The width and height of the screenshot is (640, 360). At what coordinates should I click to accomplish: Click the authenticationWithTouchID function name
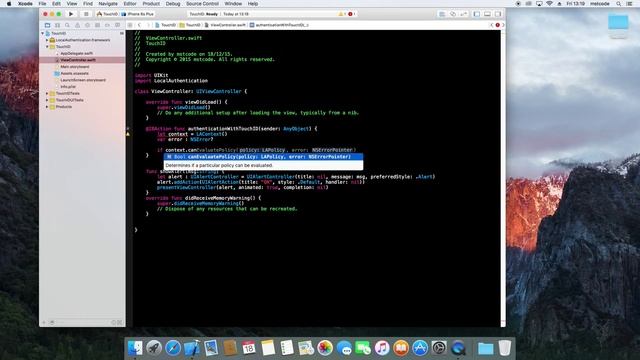(223, 129)
